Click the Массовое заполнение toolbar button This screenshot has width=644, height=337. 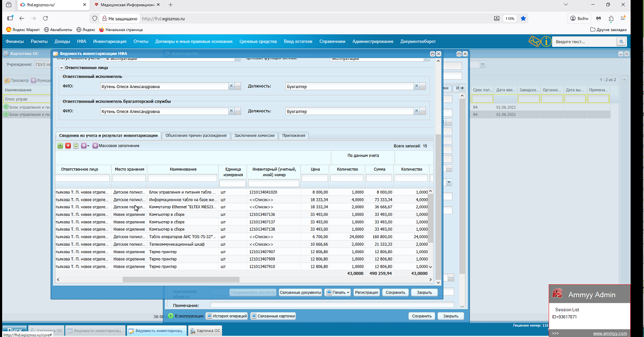coord(116,146)
